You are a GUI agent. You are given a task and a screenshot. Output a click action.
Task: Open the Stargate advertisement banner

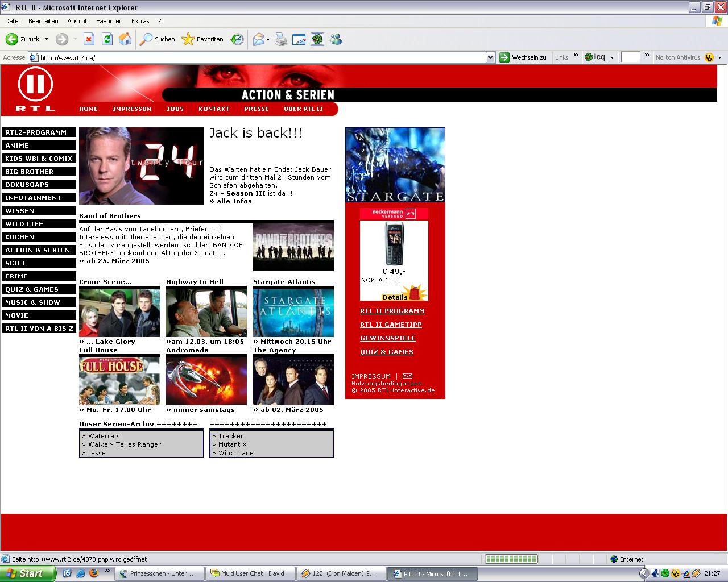coord(395,165)
